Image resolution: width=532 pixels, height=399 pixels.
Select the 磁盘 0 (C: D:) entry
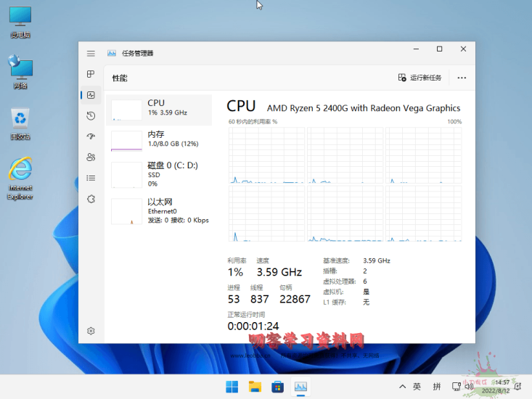tap(159, 174)
